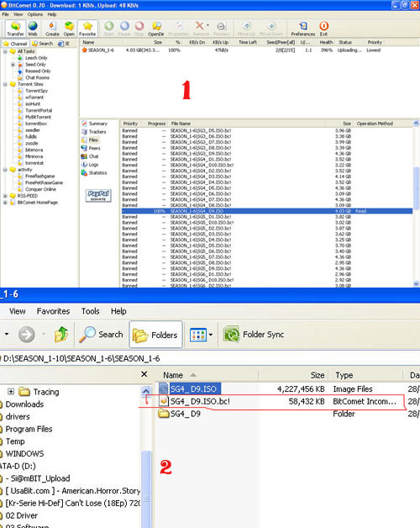Viewport: 420px width, 528px height.
Task: Open Chat Rooms in the tree
Action: (37, 78)
